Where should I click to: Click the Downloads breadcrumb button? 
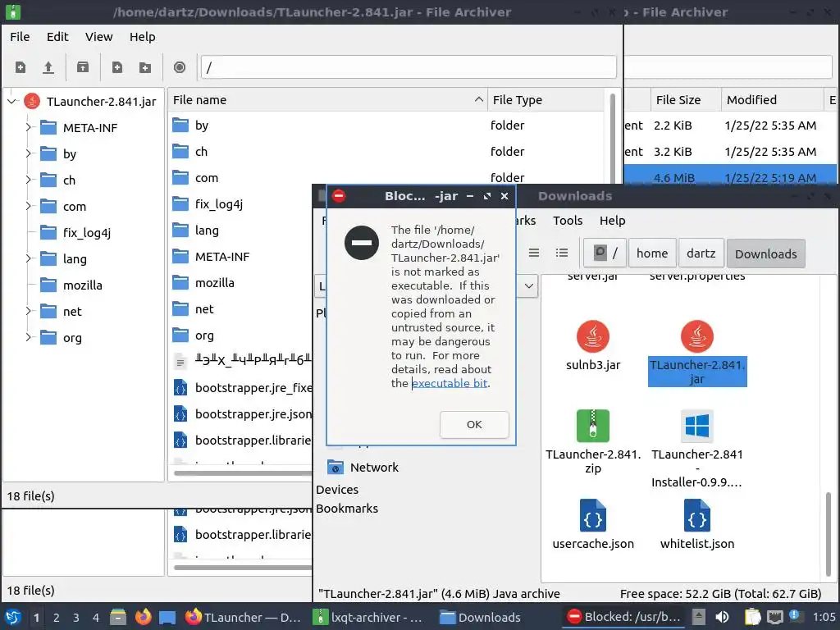(765, 254)
